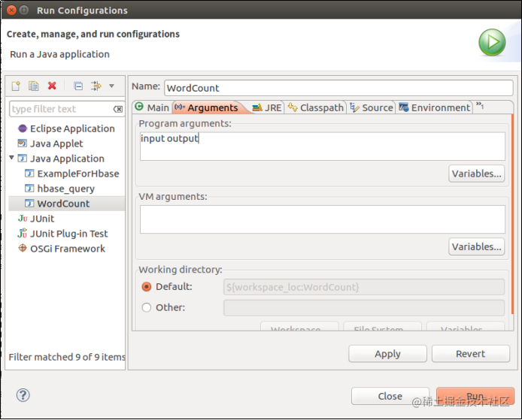Select the hbase_query launch configuration
The width and height of the screenshot is (522, 420).
pos(65,189)
